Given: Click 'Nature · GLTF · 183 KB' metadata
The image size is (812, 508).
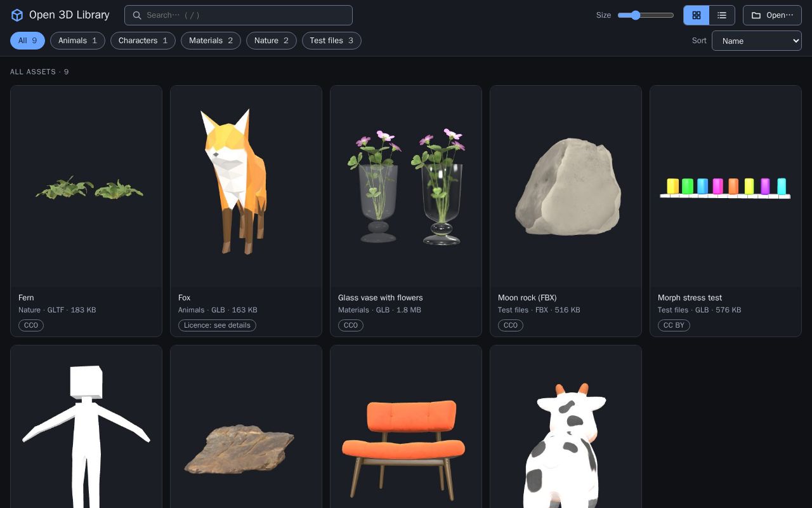Looking at the screenshot, I should point(57,310).
